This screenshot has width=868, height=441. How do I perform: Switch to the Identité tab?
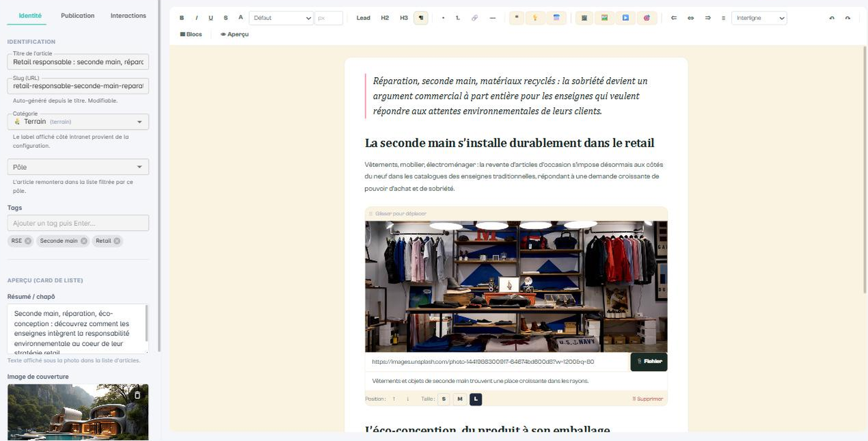(30, 16)
